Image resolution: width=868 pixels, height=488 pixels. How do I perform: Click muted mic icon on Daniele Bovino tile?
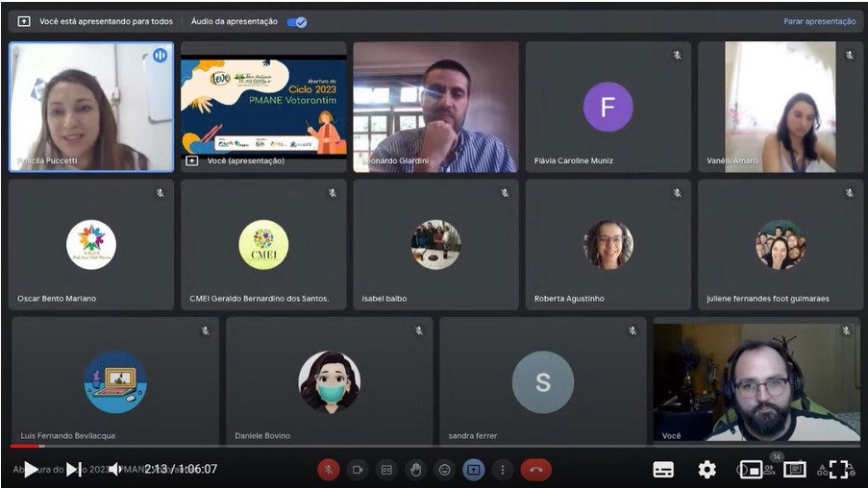419,330
